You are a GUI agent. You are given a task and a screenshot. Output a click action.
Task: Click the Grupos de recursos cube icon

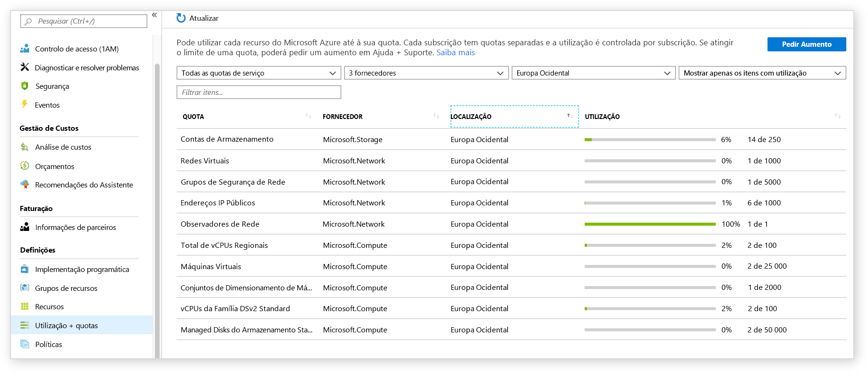click(25, 288)
